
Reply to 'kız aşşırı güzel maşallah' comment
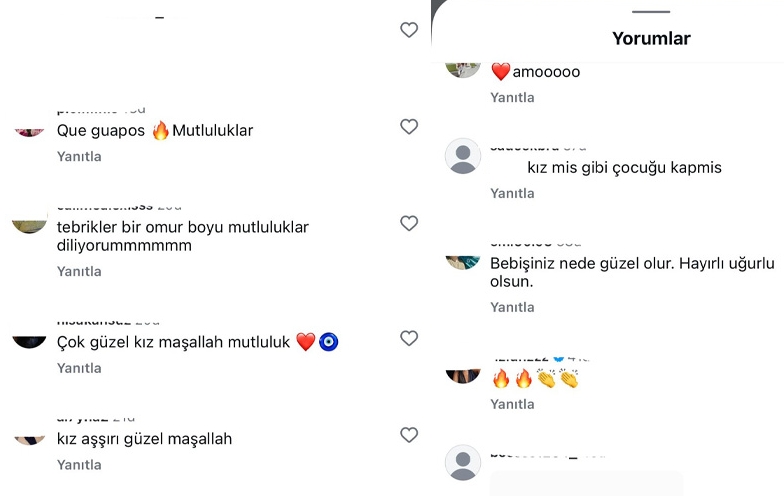[x=79, y=465]
